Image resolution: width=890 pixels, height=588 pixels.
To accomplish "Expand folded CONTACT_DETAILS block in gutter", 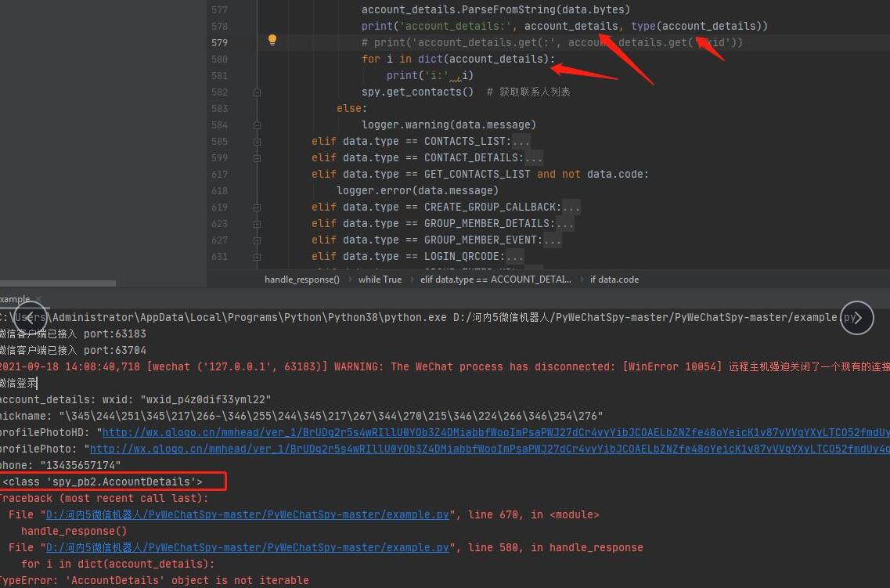I will point(257,157).
